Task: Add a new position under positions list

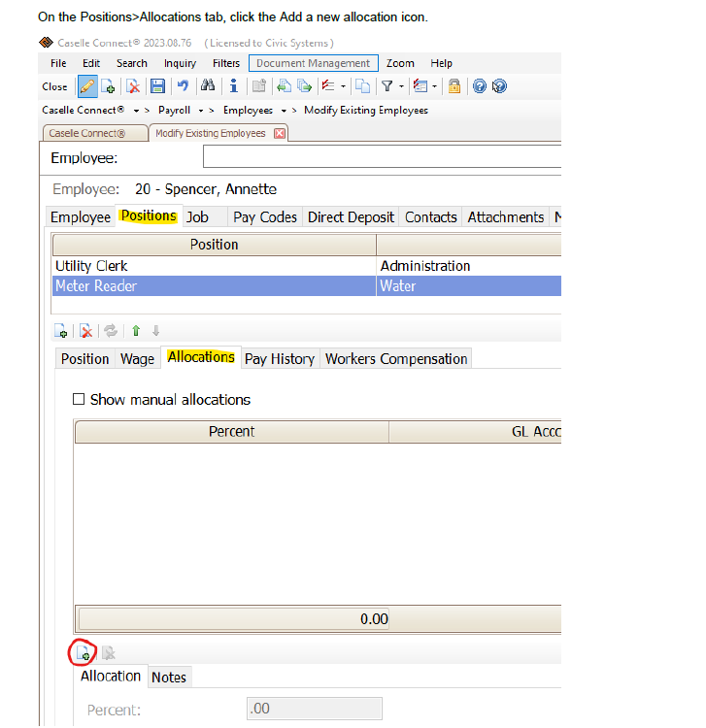Action: click(61, 331)
